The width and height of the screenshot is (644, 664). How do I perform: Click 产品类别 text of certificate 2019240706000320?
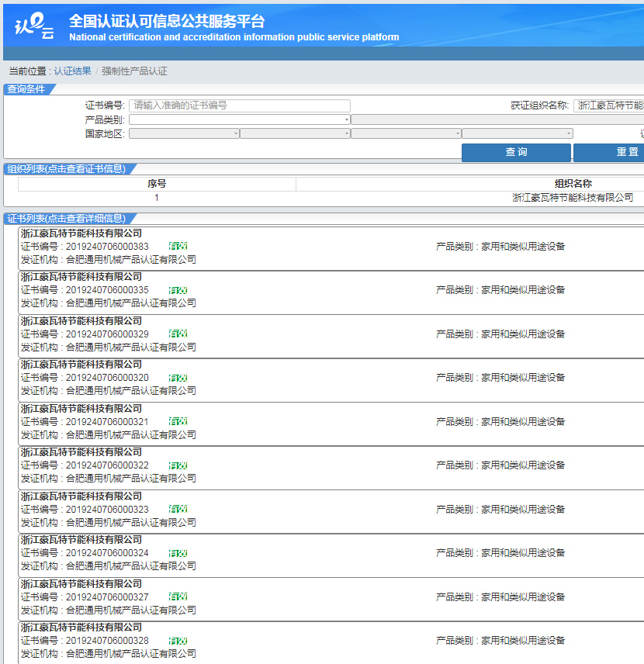[500, 378]
